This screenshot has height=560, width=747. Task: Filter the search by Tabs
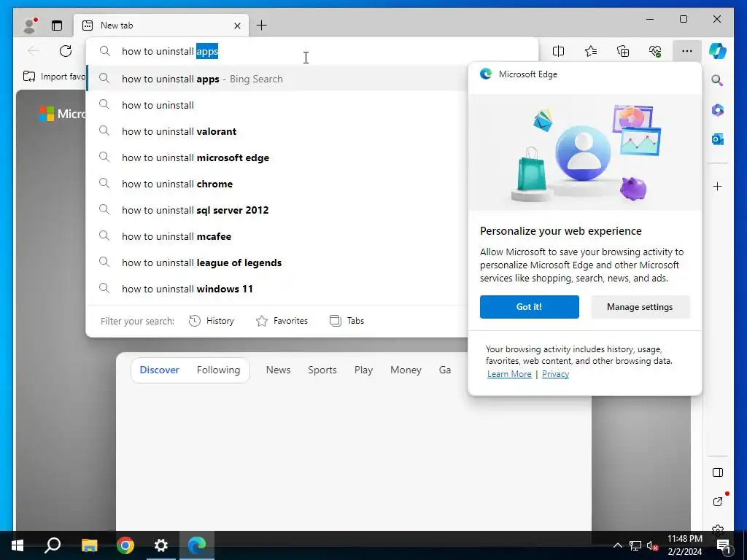coord(347,321)
